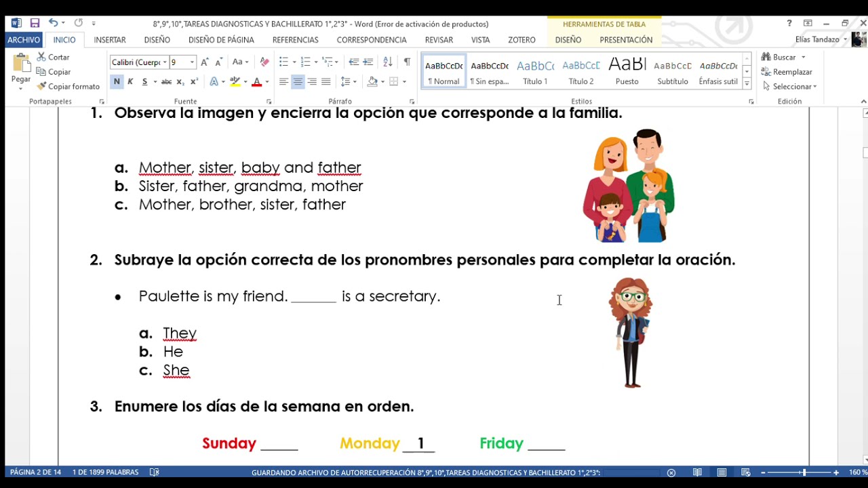Clear all formatting with the eraser icon

click(264, 62)
